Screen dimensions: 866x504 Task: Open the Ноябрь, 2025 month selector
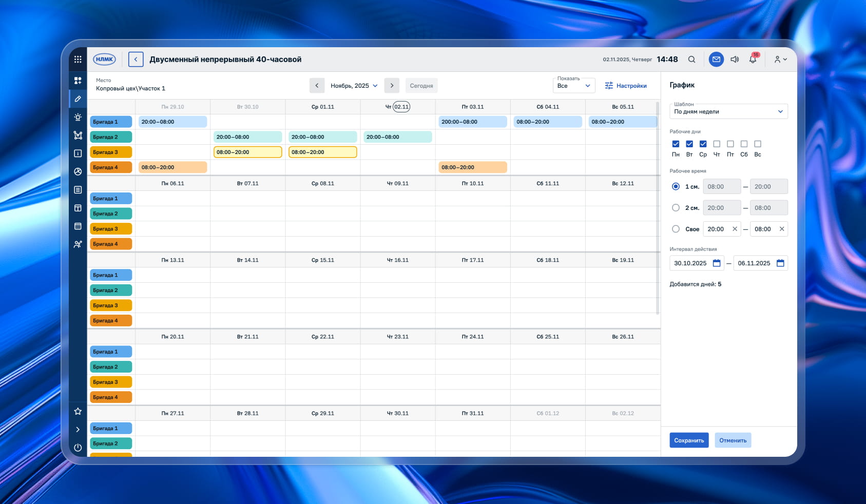pyautogui.click(x=354, y=86)
